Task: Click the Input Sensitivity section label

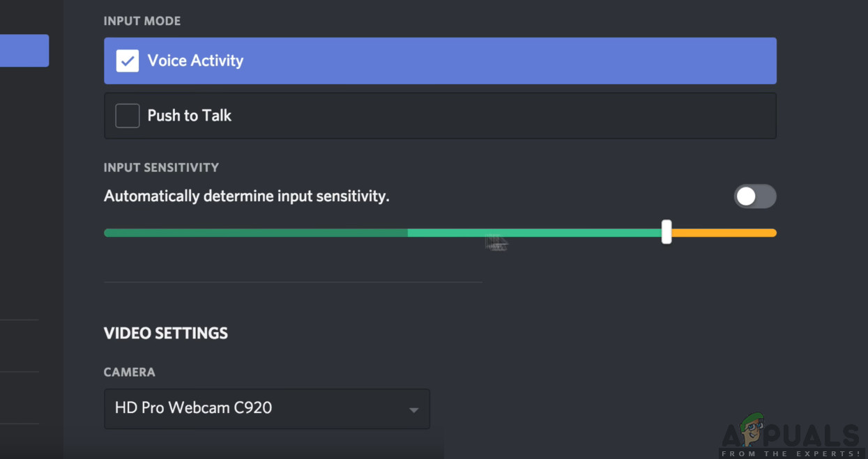Action: tap(161, 167)
